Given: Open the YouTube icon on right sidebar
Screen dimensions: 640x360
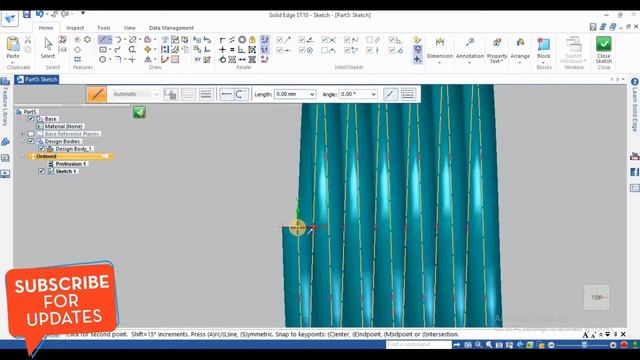Looking at the screenshot, I should 634,156.
